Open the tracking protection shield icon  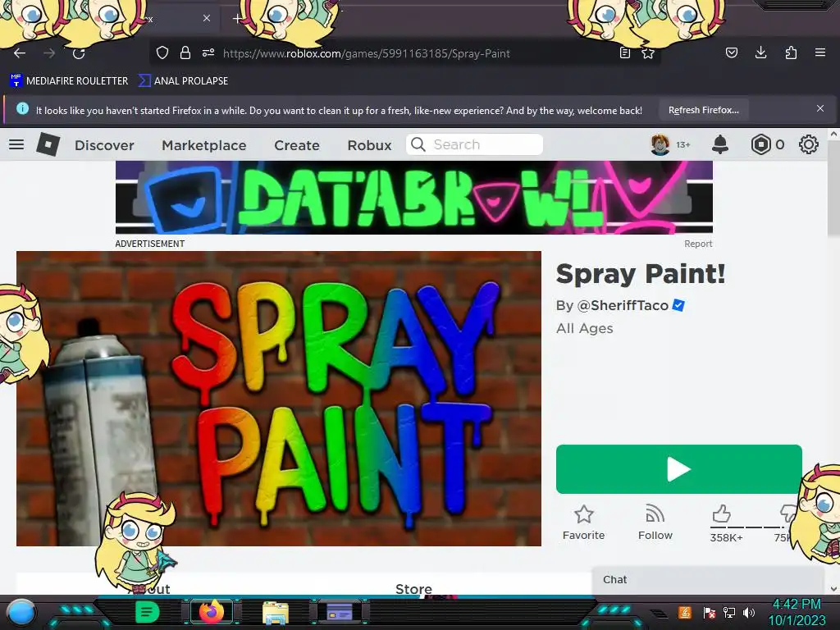pos(162,52)
